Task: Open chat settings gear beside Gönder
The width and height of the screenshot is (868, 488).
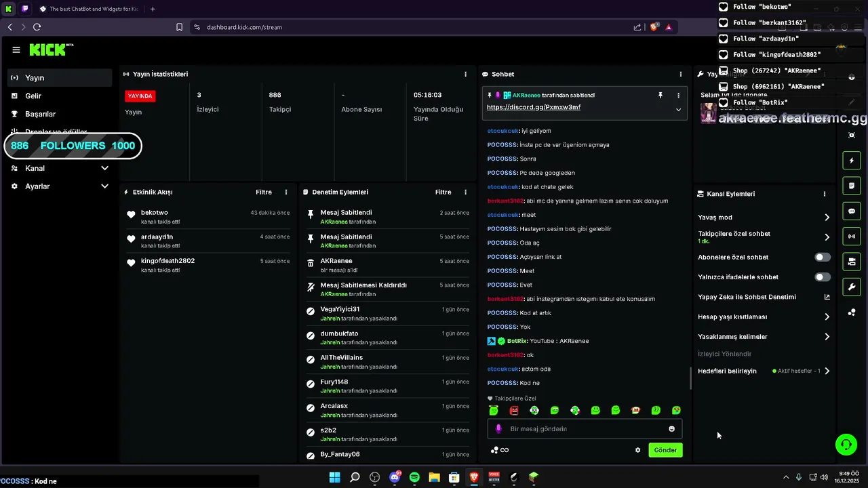Action: click(637, 450)
